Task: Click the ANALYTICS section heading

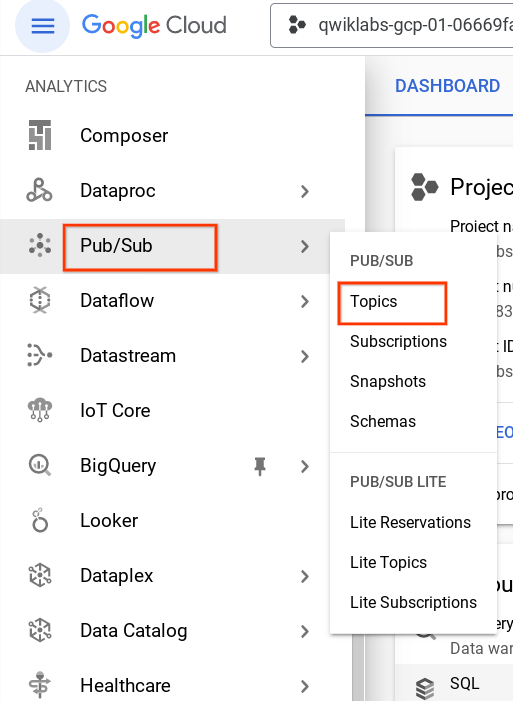Action: (x=66, y=86)
